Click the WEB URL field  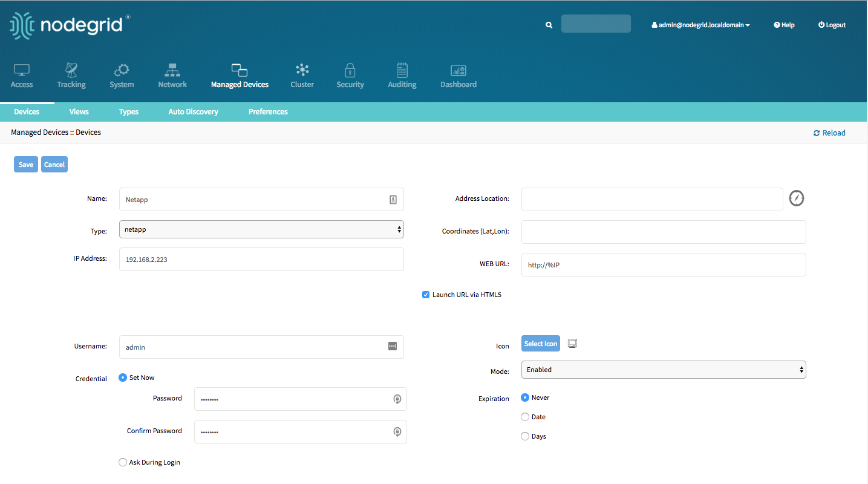(664, 264)
